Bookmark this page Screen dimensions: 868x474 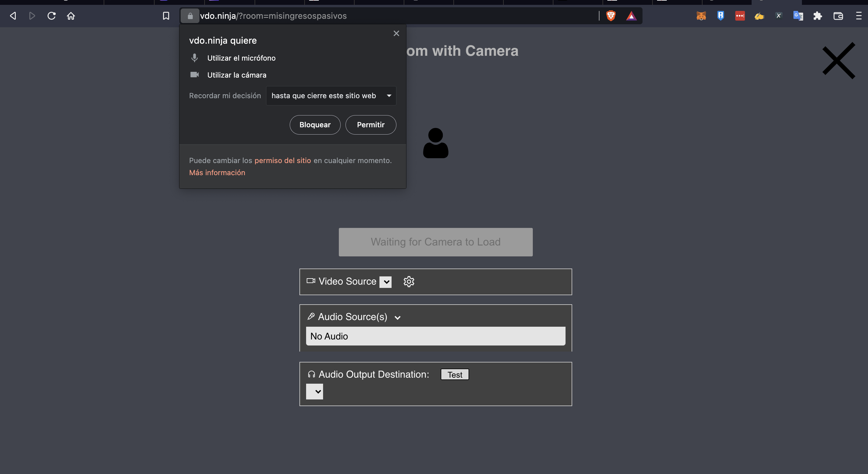[166, 16]
